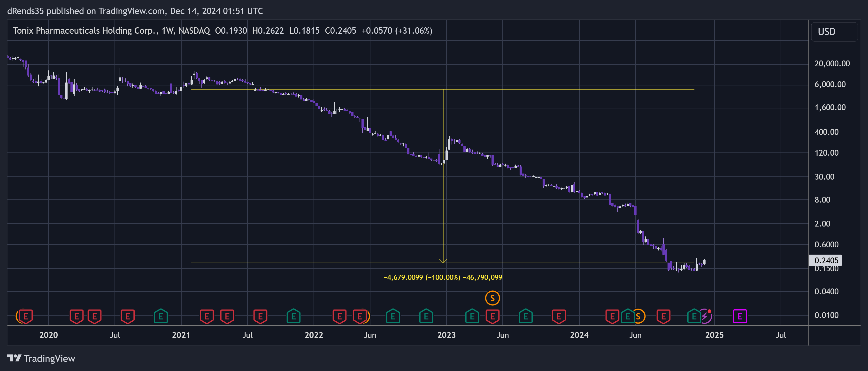The height and width of the screenshot is (371, 868).
Task: Open the green earnings marker right after Jun 2023
Action: [526, 316]
